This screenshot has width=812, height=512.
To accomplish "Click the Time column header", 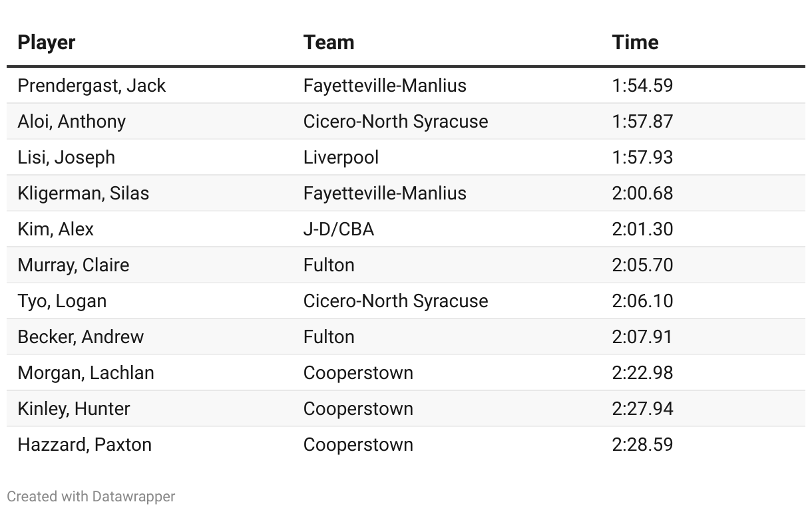I will click(x=635, y=43).
